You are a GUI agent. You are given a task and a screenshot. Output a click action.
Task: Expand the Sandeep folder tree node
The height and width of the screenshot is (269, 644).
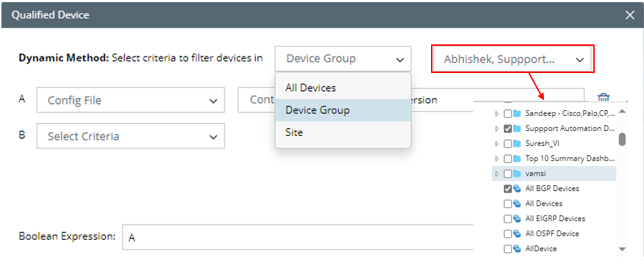coord(497,113)
